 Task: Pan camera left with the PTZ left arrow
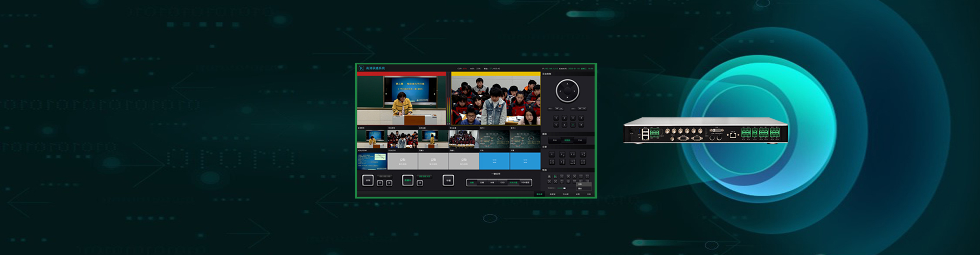[560, 91]
